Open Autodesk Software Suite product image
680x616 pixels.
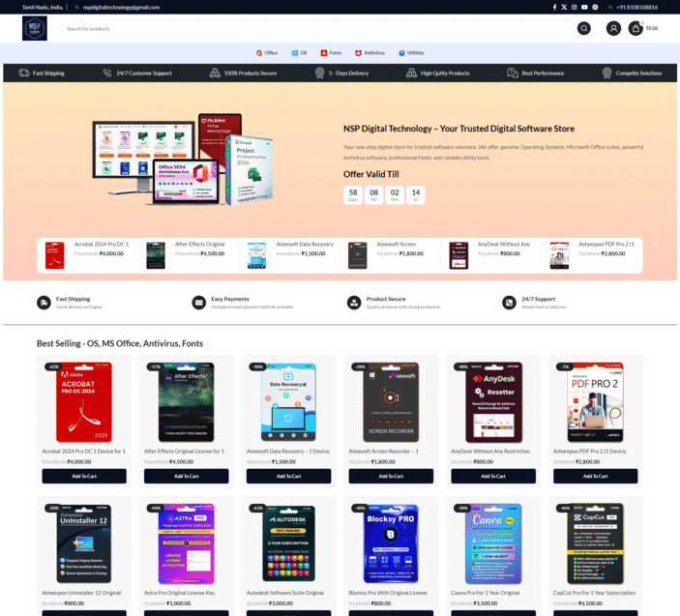click(x=289, y=543)
